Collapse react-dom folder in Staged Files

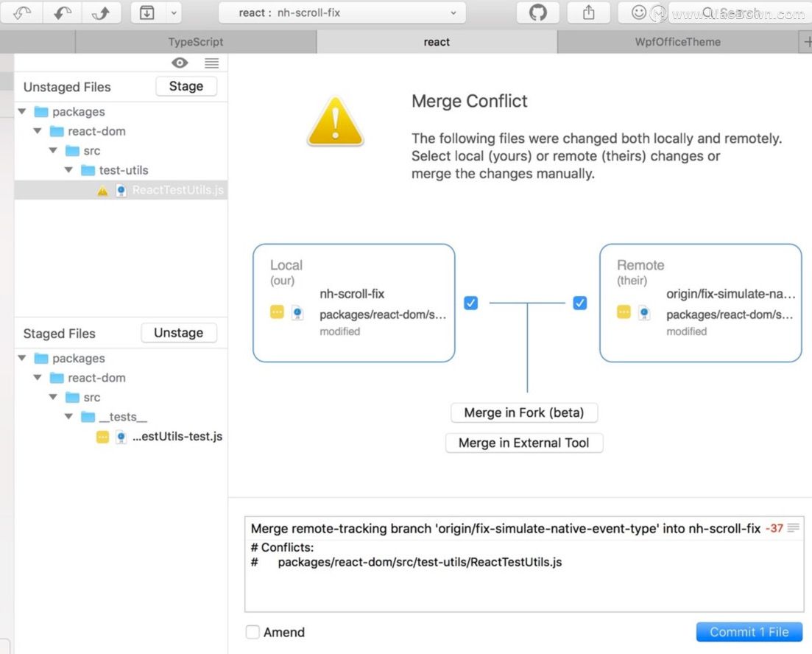point(38,378)
